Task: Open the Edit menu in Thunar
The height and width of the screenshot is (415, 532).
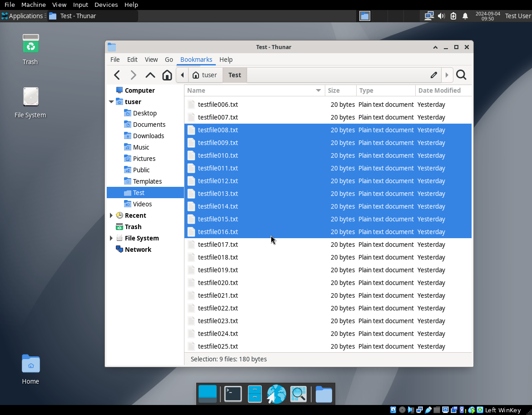Action: coord(132,60)
